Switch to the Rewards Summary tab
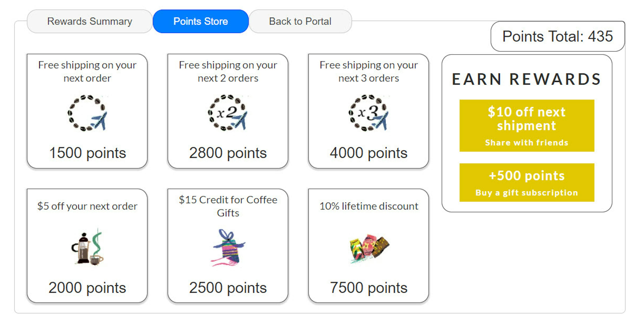This screenshot has width=644, height=324. point(89,21)
